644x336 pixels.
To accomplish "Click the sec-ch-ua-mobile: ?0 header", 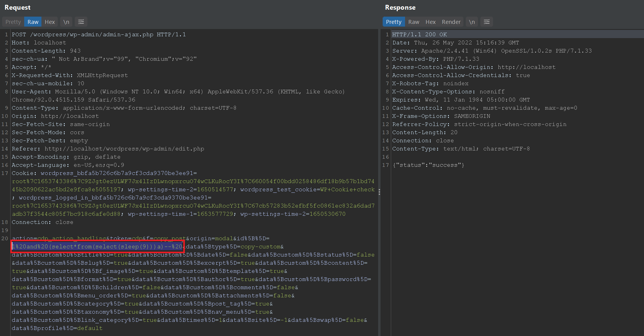I will point(48,83).
